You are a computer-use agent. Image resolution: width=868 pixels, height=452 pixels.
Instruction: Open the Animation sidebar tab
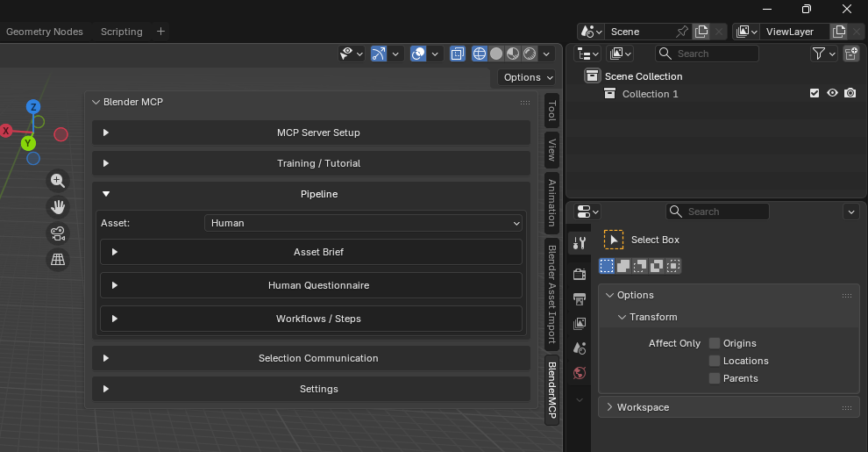pyautogui.click(x=551, y=203)
